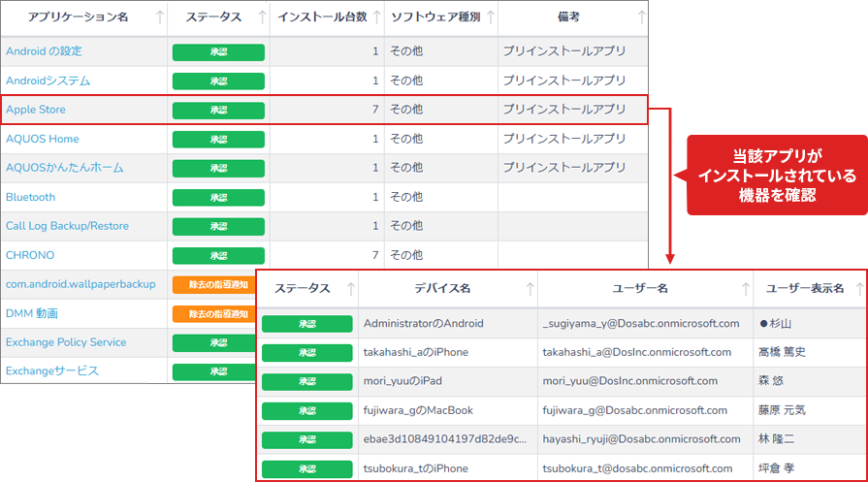Viewport: 868px width, 482px height.
Task: Open com.android.wallpaperbackup link
Action: click(80, 284)
